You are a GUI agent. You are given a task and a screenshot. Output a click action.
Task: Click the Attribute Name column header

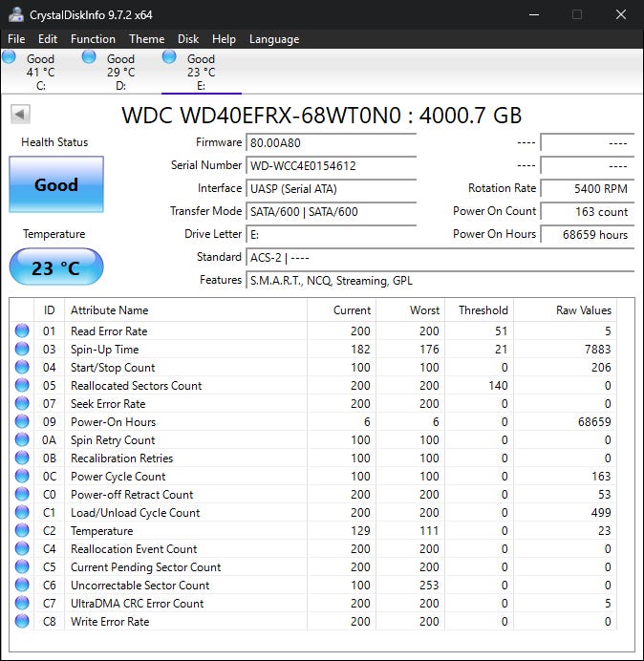point(110,310)
